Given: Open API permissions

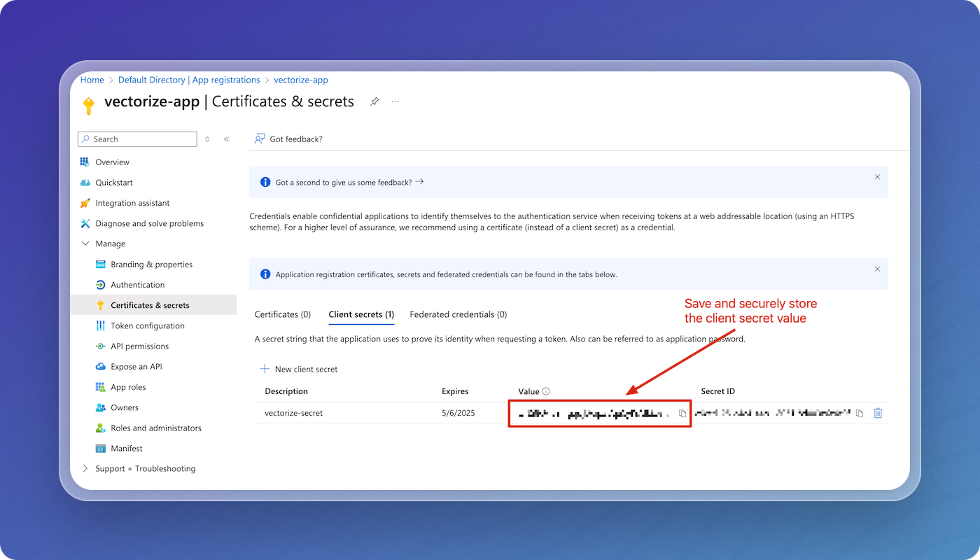Looking at the screenshot, I should [x=139, y=346].
